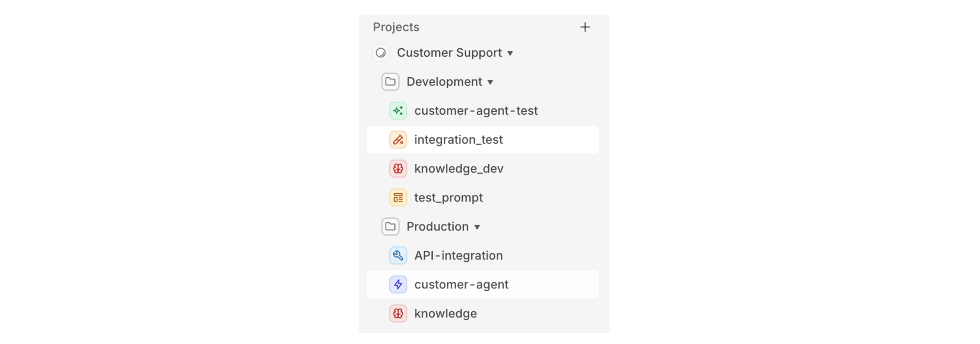Open the API-integration item

point(458,255)
